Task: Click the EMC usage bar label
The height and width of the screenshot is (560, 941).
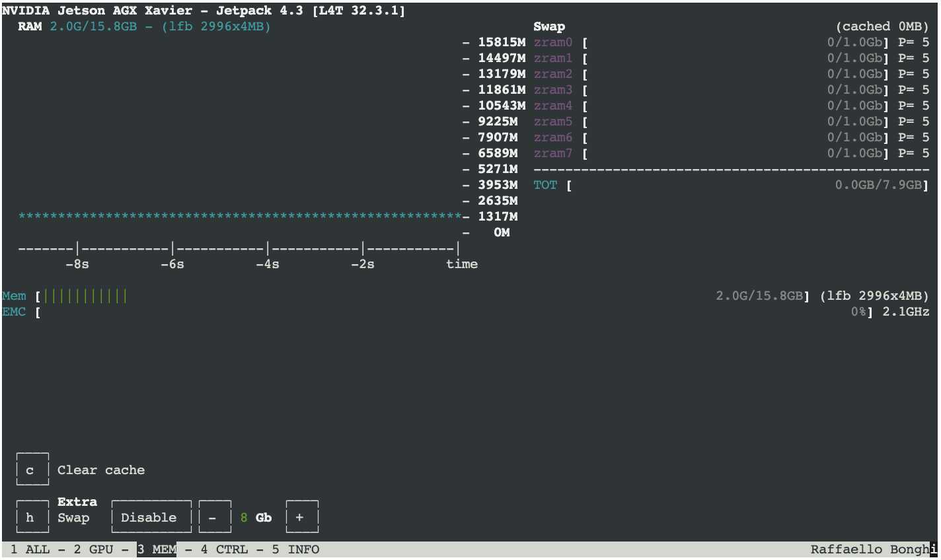Action: 14,312
